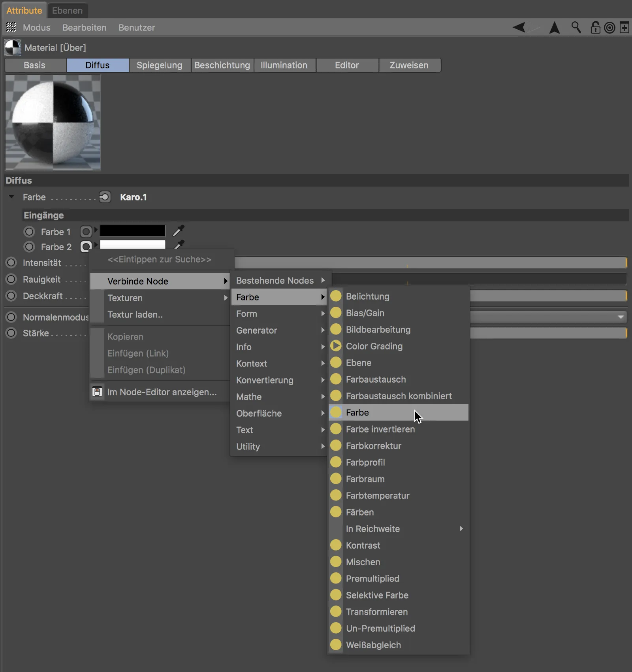The image size is (632, 672).
Task: Click the Färben node icon
Action: [336, 512]
